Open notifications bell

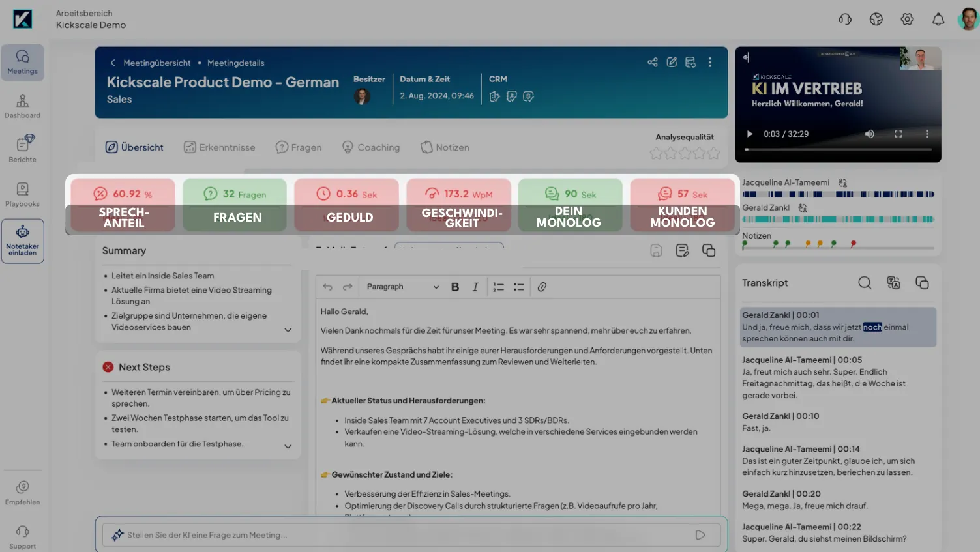coord(938,20)
